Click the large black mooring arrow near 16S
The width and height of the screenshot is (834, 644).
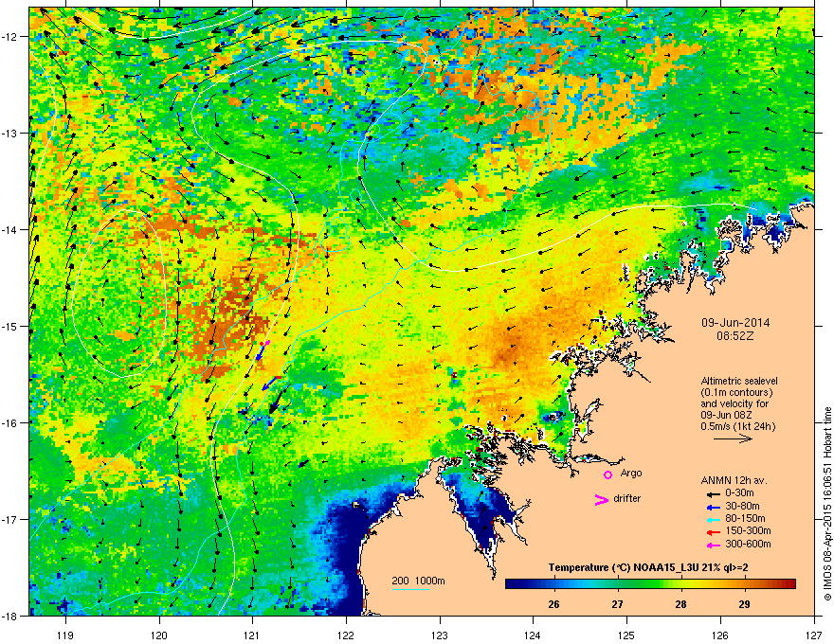pos(276,401)
